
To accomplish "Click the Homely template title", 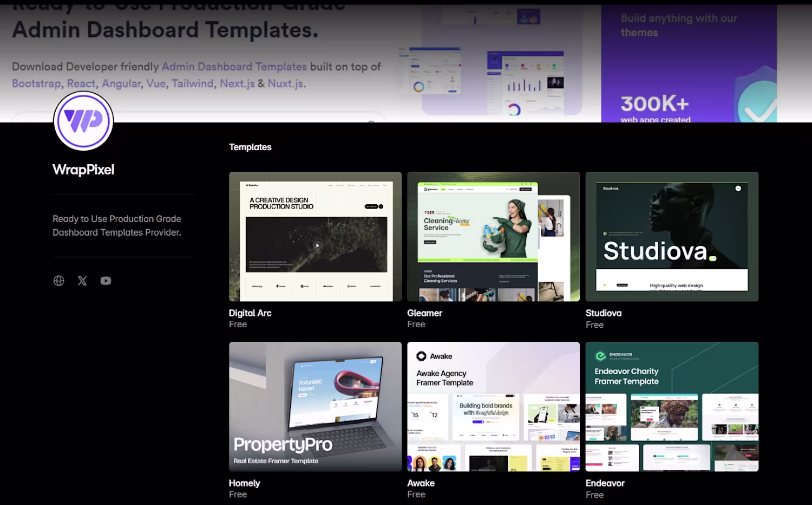I will pos(244,483).
